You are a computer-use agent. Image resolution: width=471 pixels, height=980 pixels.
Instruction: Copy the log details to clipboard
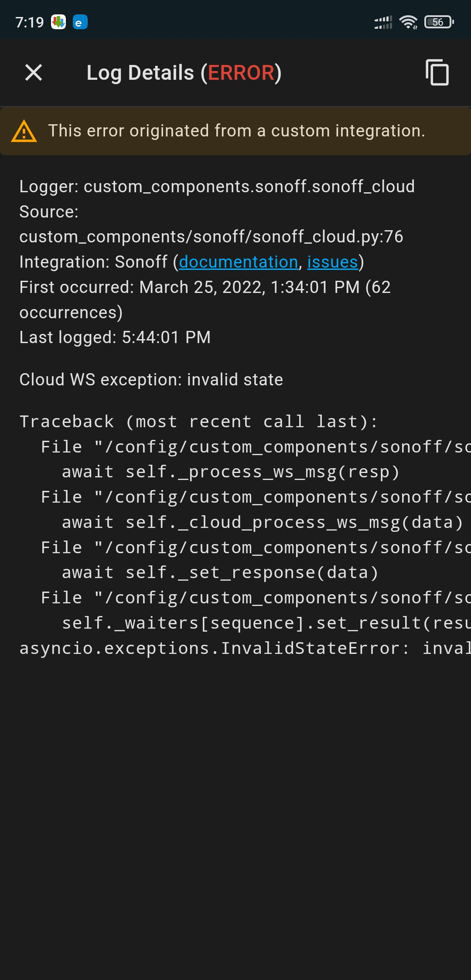(x=436, y=72)
